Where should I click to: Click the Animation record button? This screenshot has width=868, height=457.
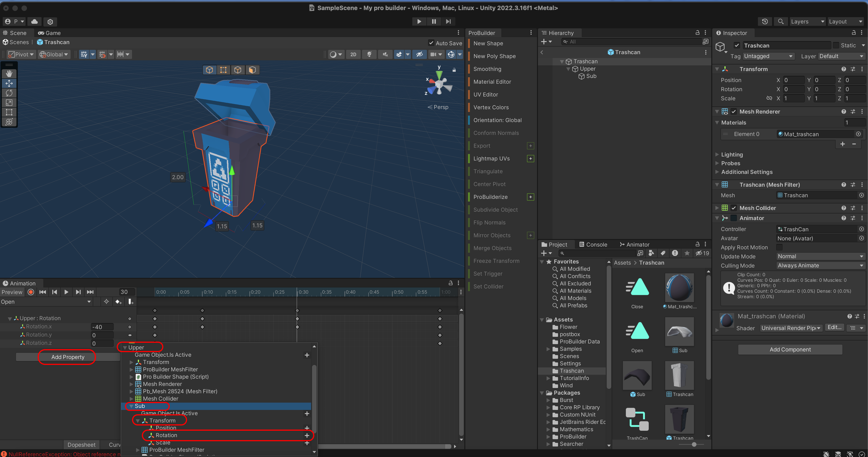(31, 292)
